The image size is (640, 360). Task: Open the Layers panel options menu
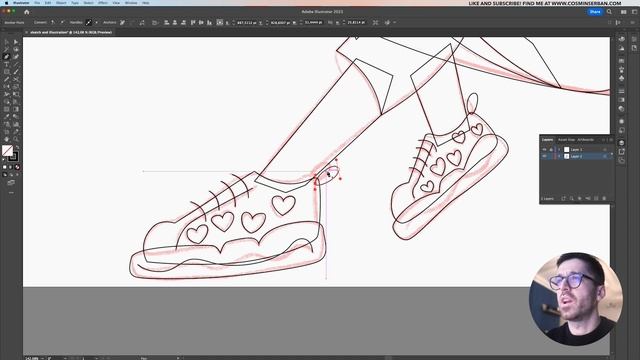pyautogui.click(x=611, y=140)
